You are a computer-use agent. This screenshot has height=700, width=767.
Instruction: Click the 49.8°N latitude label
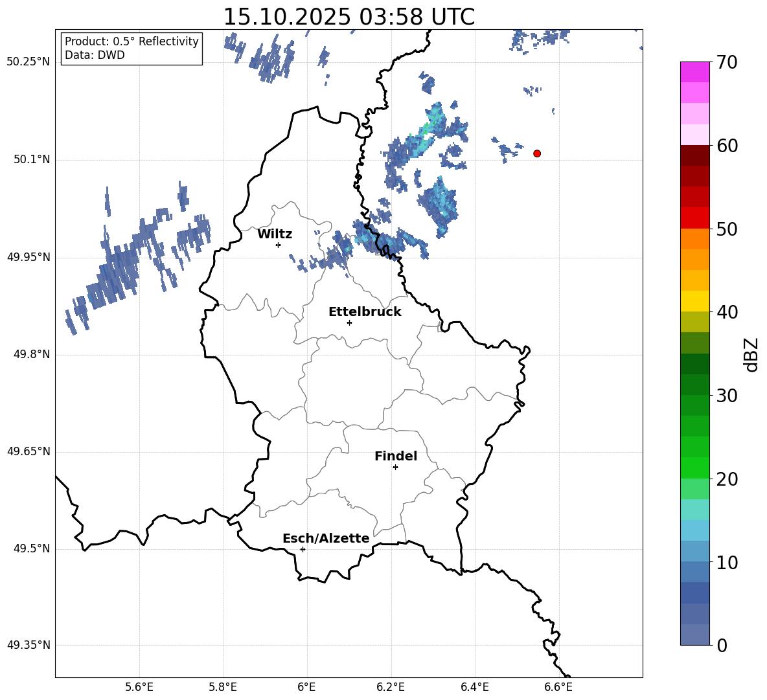click(x=32, y=354)
